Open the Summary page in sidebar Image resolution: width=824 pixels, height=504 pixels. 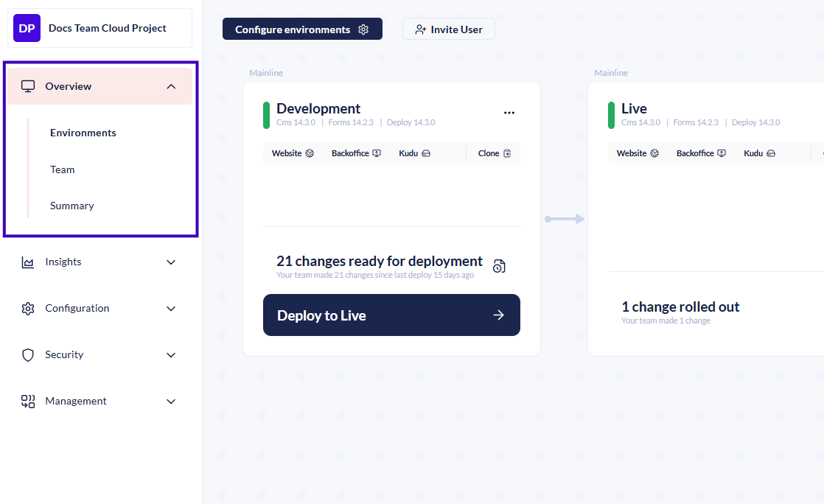[72, 206]
